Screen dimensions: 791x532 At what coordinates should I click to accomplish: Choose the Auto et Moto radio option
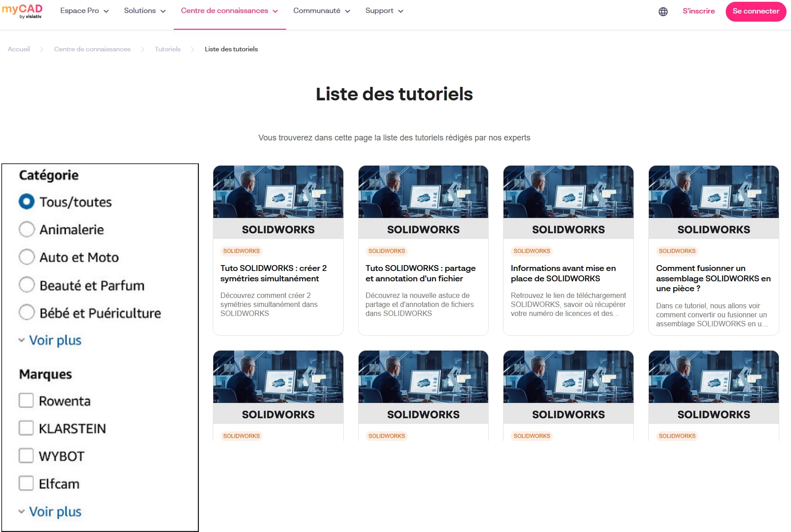[27, 257]
